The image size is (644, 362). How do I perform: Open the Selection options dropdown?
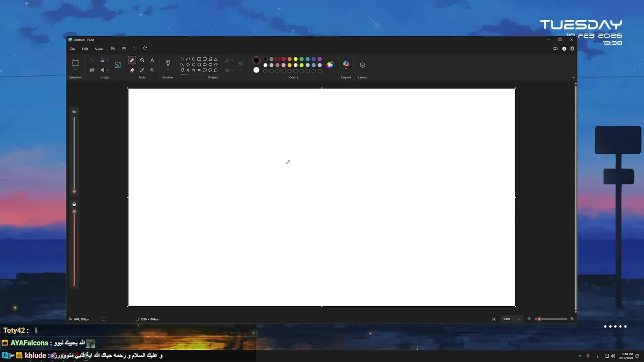pos(75,69)
